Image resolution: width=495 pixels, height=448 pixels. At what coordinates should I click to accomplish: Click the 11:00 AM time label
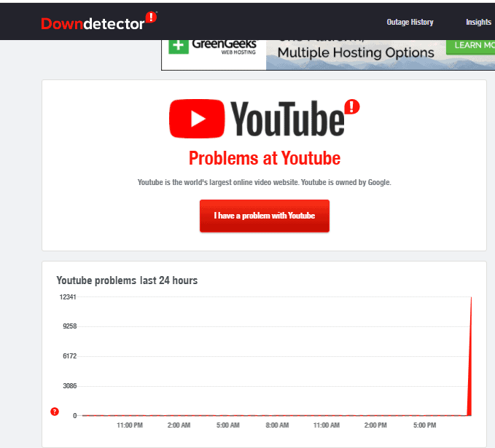point(327,425)
